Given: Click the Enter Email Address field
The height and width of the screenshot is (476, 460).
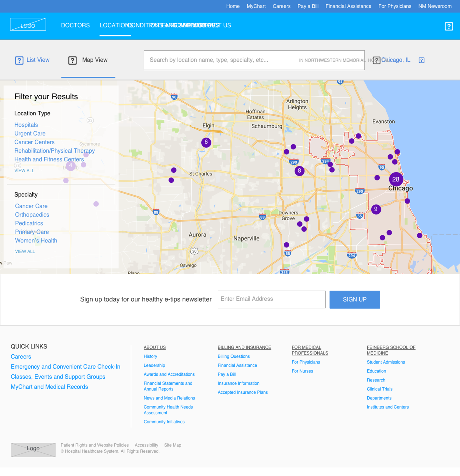Looking at the screenshot, I should coord(271,299).
